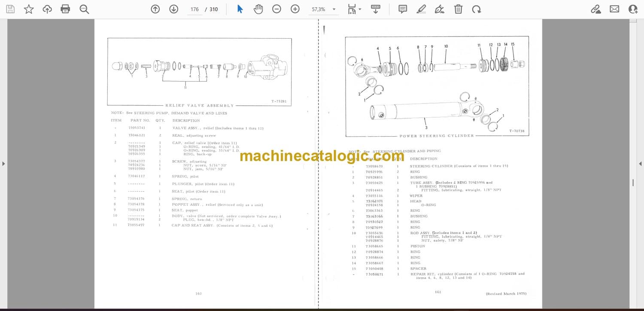Click the 'NUT, acorn, 5/16" NF' line

pyautogui.click(x=205, y=165)
